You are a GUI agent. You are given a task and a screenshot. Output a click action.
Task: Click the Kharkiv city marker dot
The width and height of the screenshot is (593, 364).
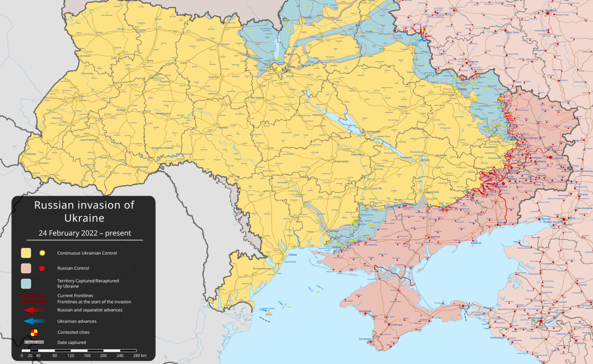click(x=457, y=92)
